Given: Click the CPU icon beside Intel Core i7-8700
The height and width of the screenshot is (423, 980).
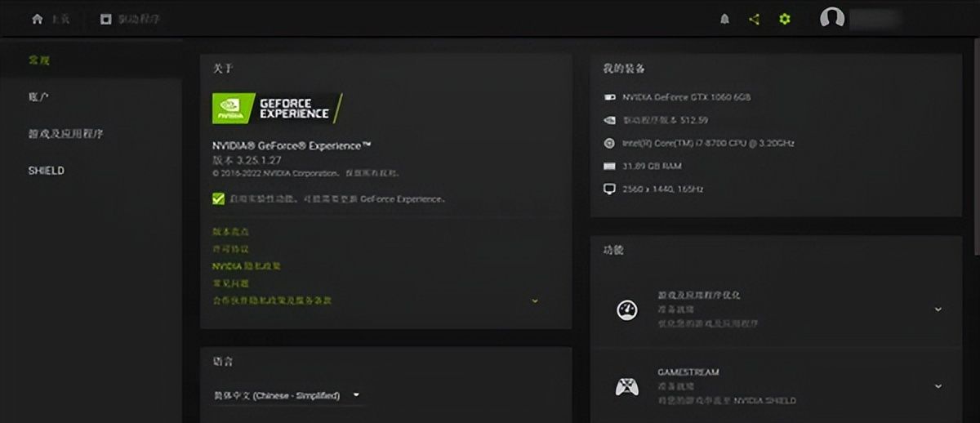Looking at the screenshot, I should coord(608,143).
